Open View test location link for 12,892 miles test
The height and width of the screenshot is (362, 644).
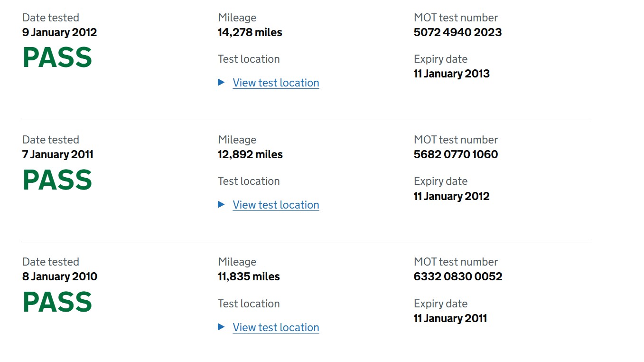click(x=276, y=205)
